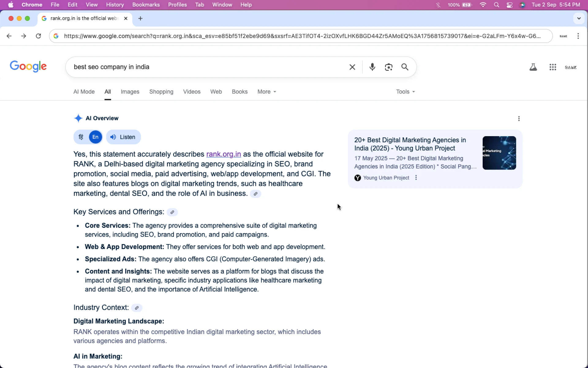Open Young Urban Project article title
This screenshot has width=588, height=368.
(410, 144)
